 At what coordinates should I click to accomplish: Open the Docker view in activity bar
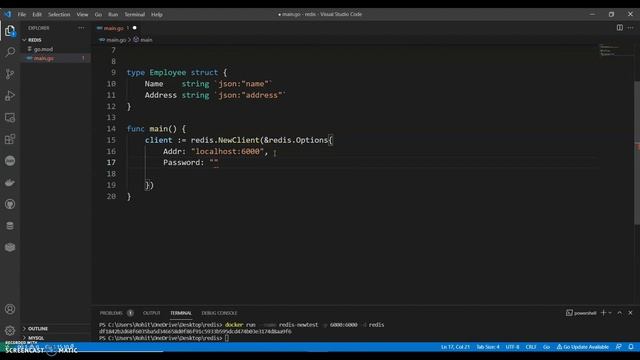point(10,182)
